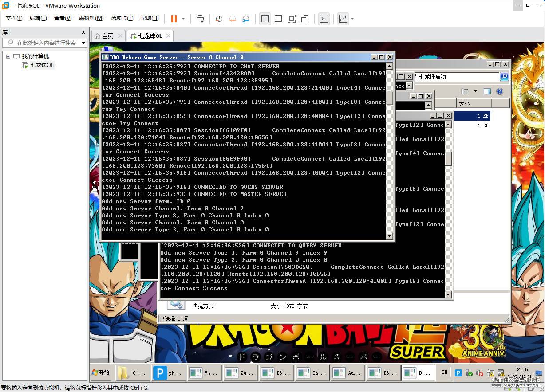
Task: Select the second, unhighlighted 1 KB file row
Action: coord(472,125)
